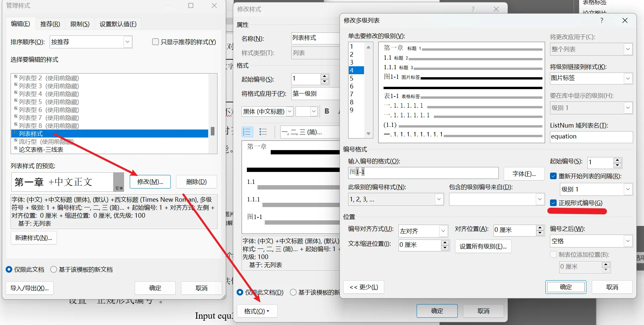Click the help icon on 修改样式 dialog

coord(473,9)
